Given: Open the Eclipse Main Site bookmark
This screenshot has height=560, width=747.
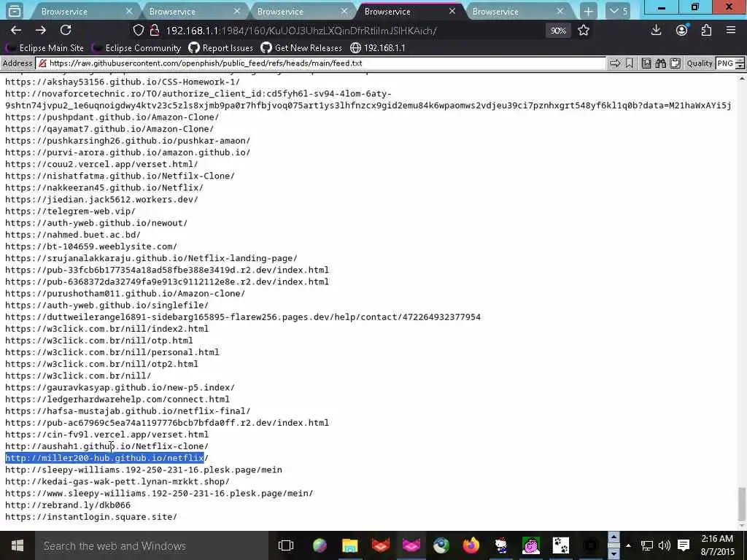Looking at the screenshot, I should [x=44, y=48].
